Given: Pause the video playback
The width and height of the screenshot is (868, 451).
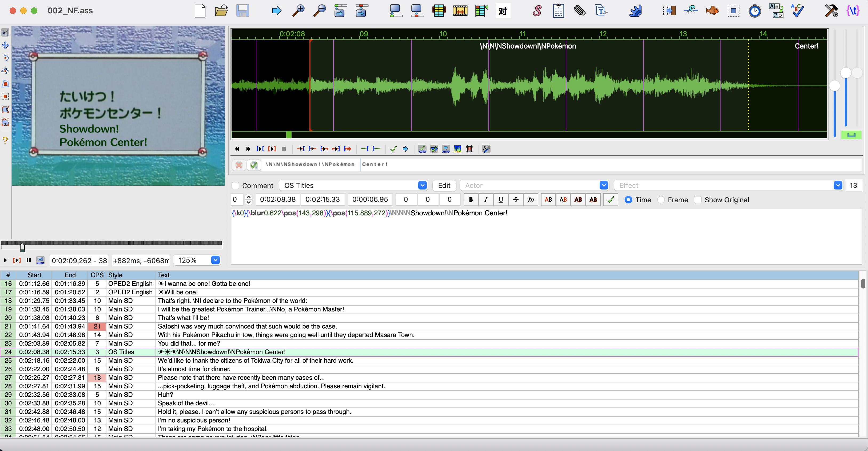Looking at the screenshot, I should (x=29, y=260).
